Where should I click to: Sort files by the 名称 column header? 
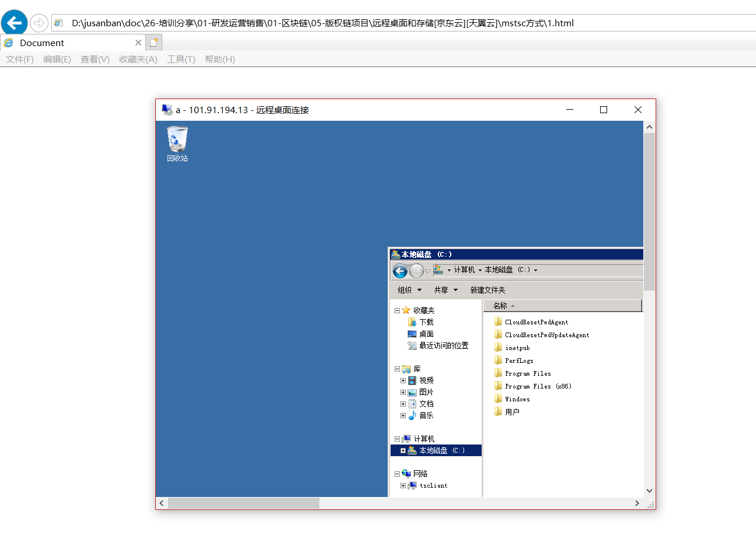click(563, 306)
